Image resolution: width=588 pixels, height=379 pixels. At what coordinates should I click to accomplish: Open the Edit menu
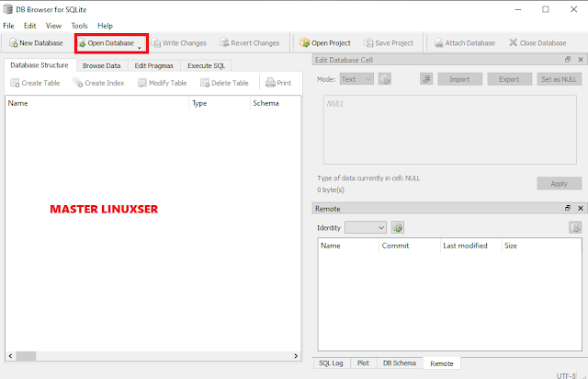pyautogui.click(x=30, y=26)
